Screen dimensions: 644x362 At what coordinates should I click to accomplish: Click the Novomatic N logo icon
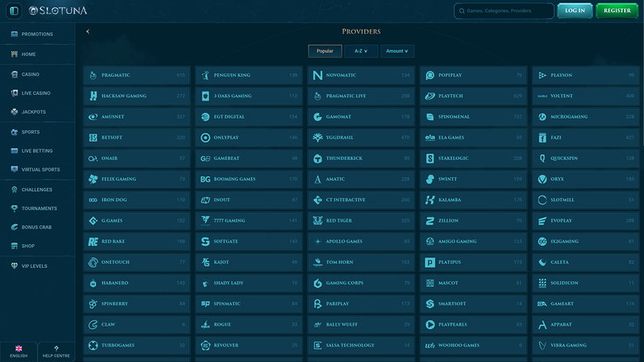pyautogui.click(x=318, y=75)
